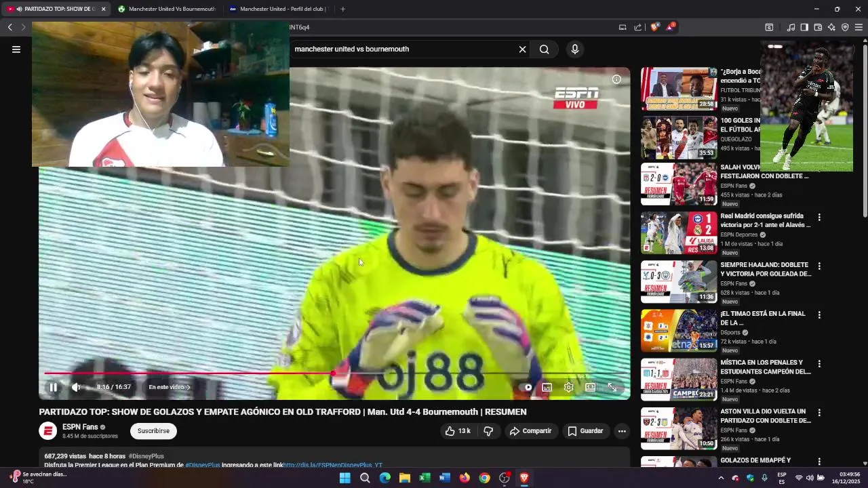Image resolution: width=868 pixels, height=488 pixels.
Task: Open the browser main menu
Action: point(859,27)
